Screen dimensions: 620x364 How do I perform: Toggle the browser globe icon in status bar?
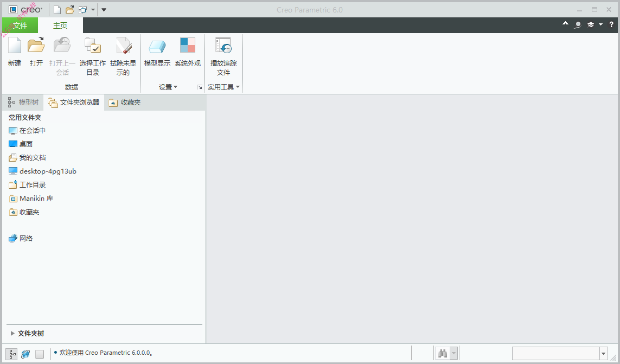25,354
